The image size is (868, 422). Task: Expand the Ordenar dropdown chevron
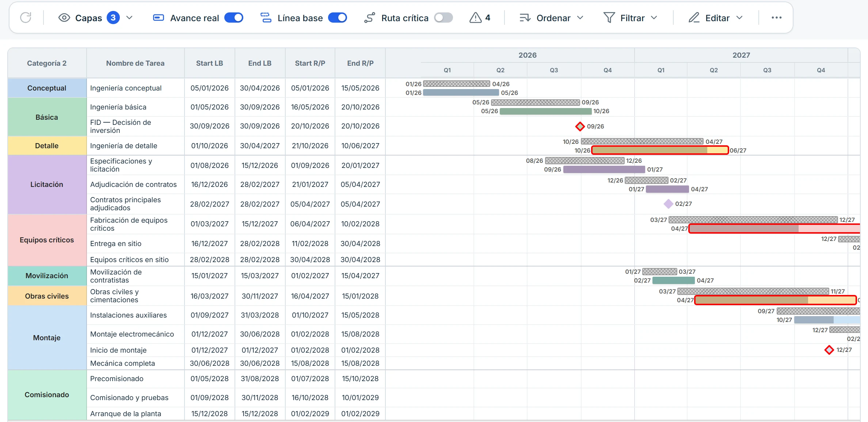tap(580, 18)
